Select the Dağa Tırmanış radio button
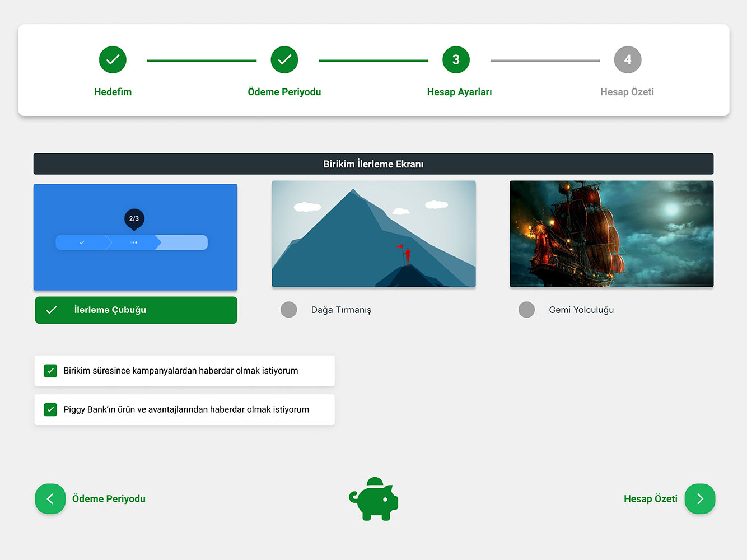 pos(289,310)
